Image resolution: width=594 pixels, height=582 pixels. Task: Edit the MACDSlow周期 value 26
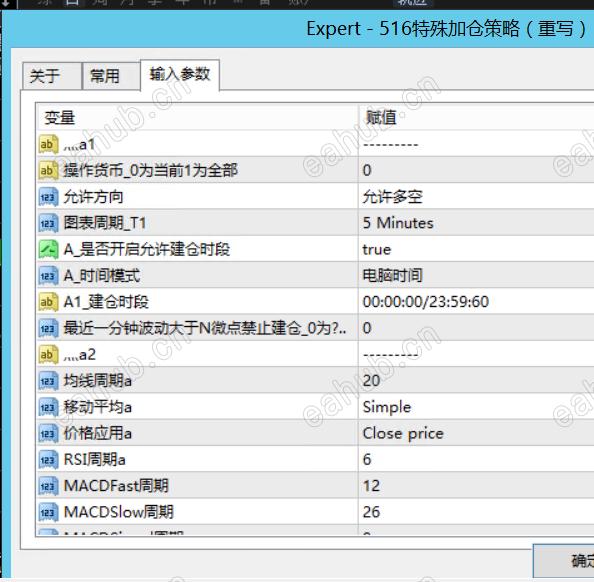476,512
